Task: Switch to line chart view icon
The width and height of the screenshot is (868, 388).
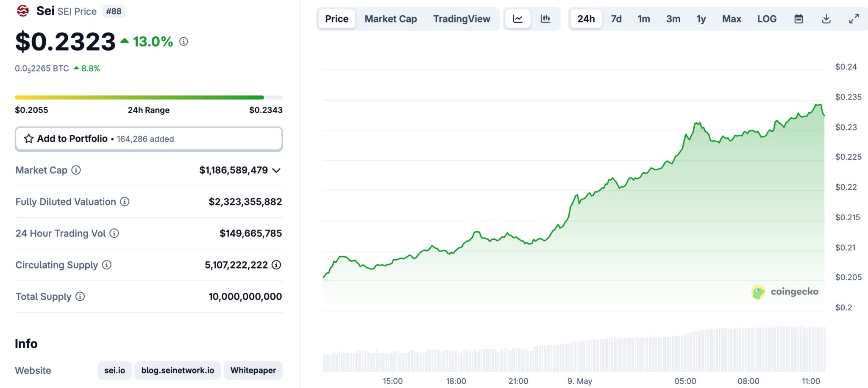Action: point(517,19)
